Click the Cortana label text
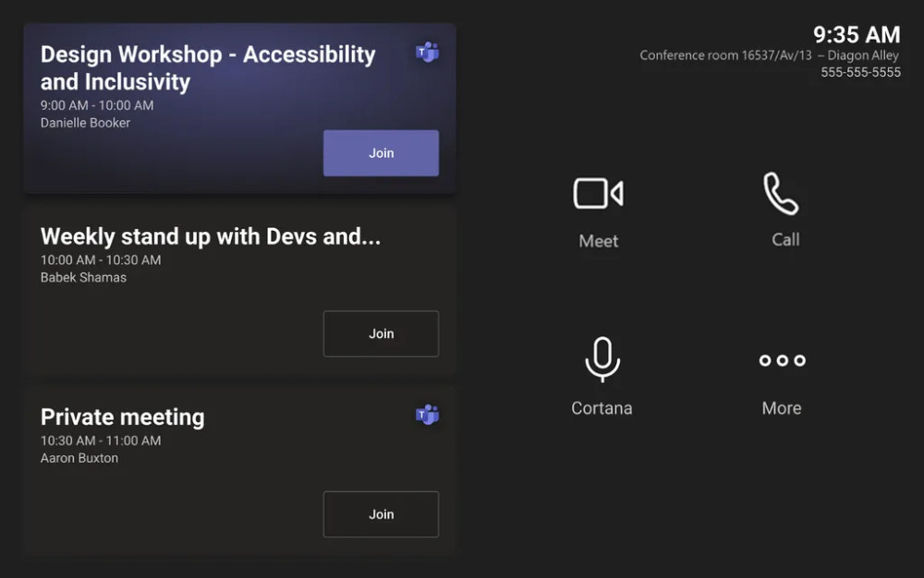 [602, 408]
